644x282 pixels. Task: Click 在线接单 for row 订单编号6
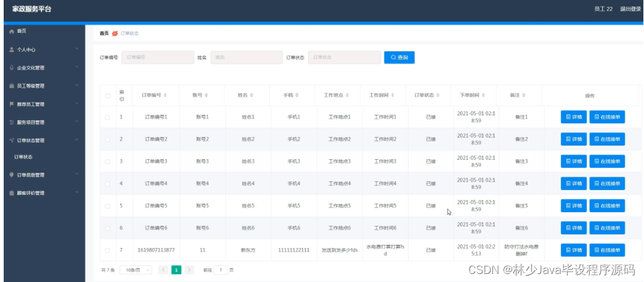(607, 228)
